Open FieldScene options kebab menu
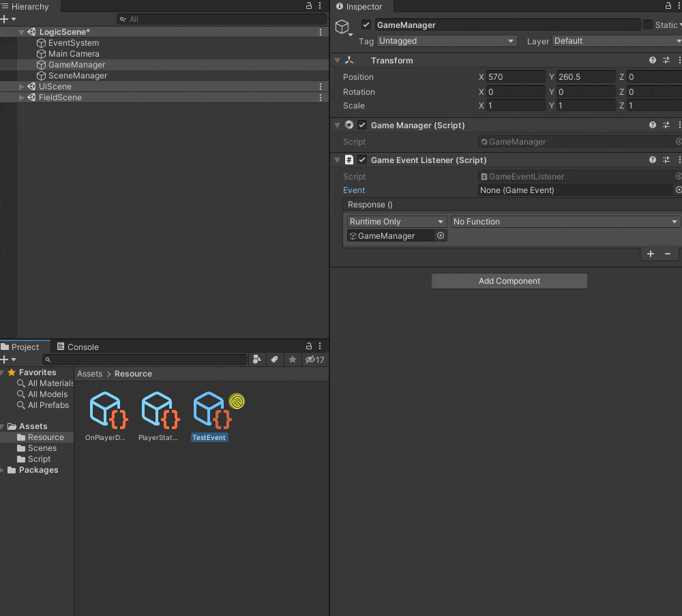Image resolution: width=682 pixels, height=616 pixels. tap(321, 98)
